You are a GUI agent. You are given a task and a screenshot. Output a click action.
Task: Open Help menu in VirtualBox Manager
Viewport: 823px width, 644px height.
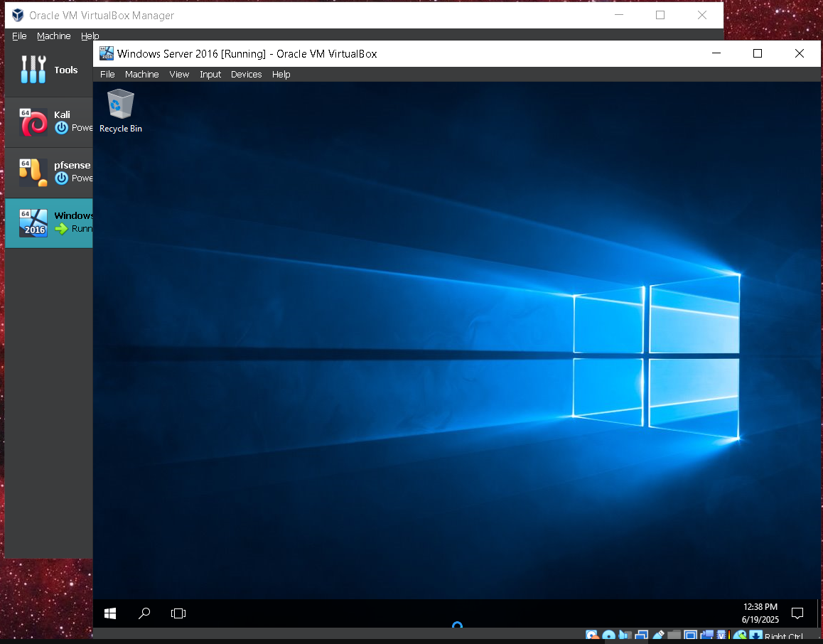click(90, 36)
